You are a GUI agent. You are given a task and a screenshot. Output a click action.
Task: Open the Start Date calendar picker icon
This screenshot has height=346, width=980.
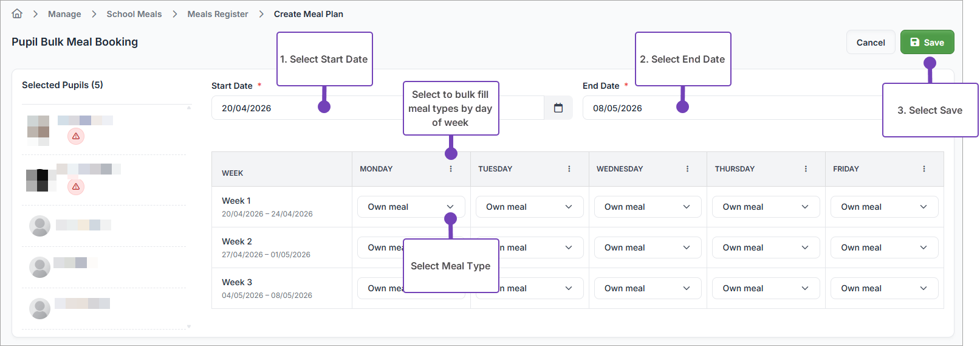pyautogui.click(x=558, y=108)
